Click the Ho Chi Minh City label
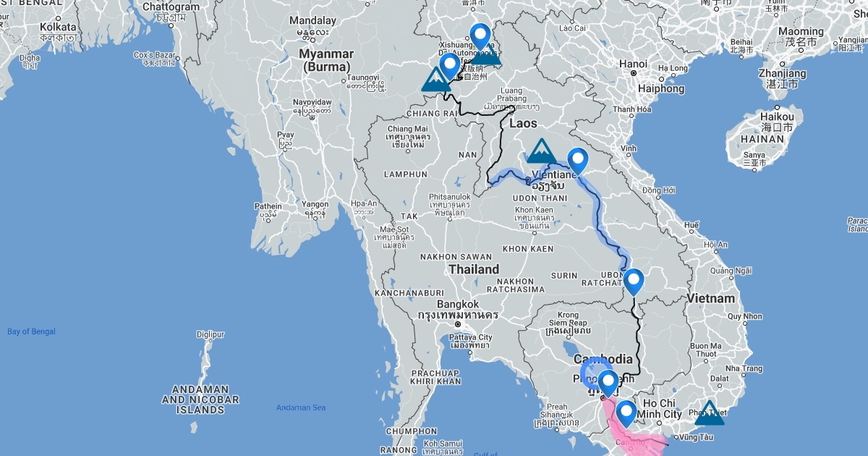Viewport: 868px width, 456px height. pos(662,408)
